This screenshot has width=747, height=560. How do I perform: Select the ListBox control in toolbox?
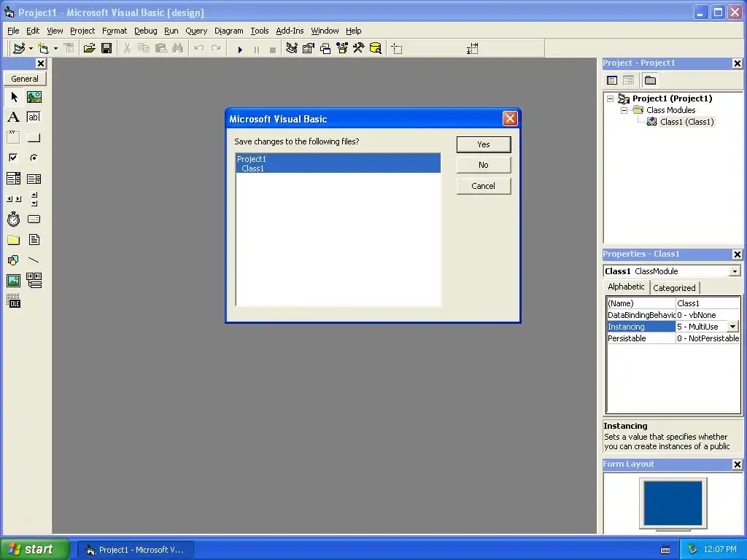click(34, 179)
